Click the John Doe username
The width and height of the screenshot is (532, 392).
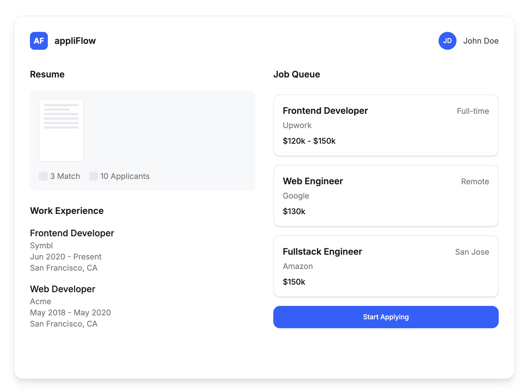[481, 41]
